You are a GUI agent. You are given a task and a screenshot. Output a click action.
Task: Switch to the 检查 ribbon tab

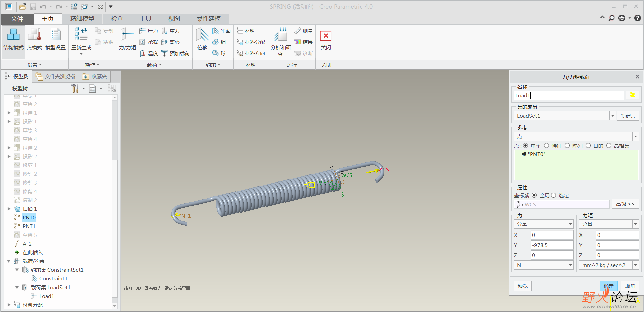click(117, 19)
